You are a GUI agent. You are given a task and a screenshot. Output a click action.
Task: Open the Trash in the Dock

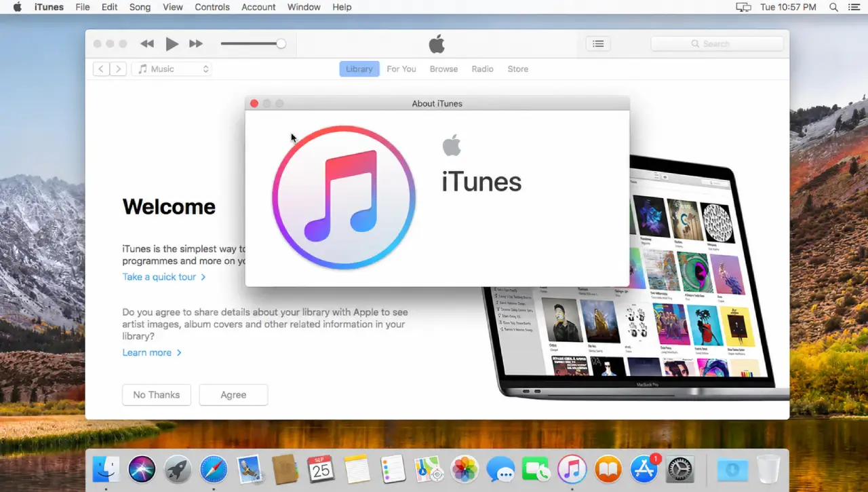pos(768,468)
